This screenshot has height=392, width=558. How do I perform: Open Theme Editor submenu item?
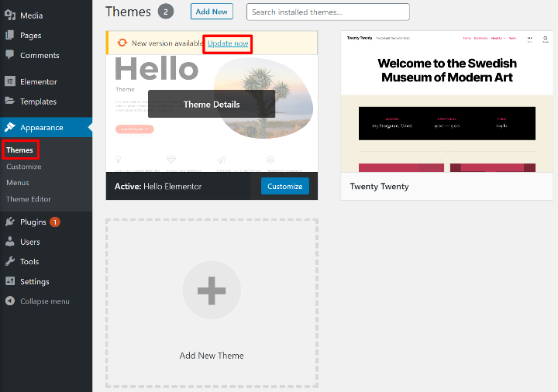coord(29,199)
